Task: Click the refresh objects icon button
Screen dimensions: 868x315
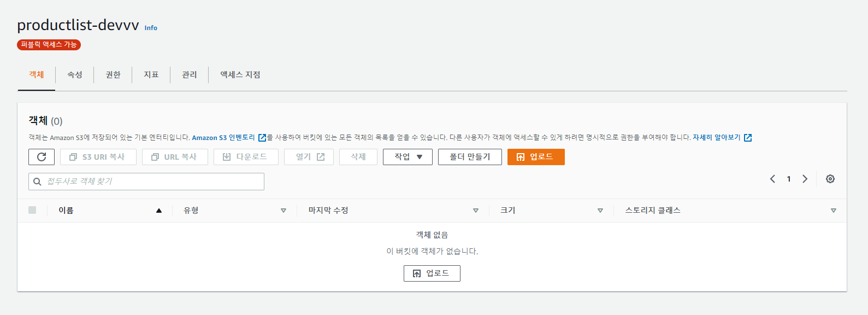Action: coord(42,157)
